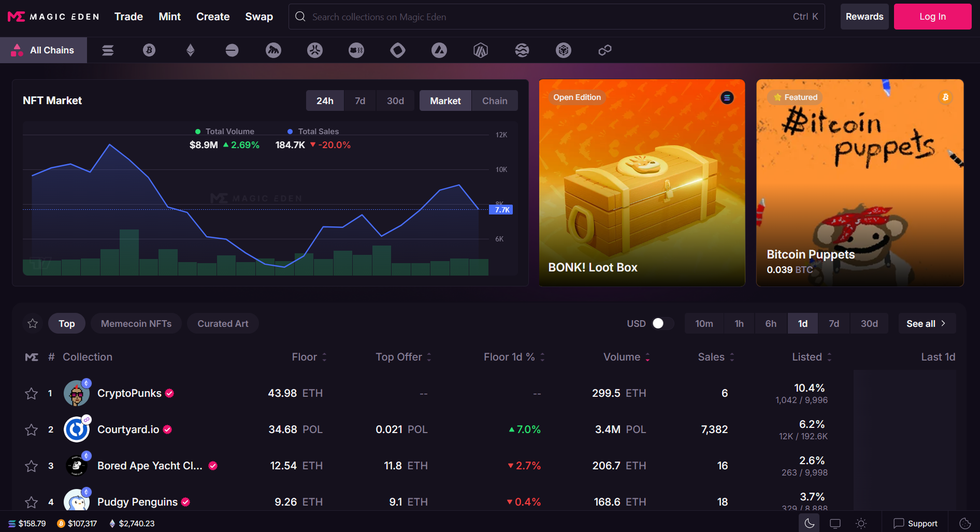This screenshot has height=532, width=980.
Task: Select the Arbitrum chain icon
Action: [x=481, y=50]
